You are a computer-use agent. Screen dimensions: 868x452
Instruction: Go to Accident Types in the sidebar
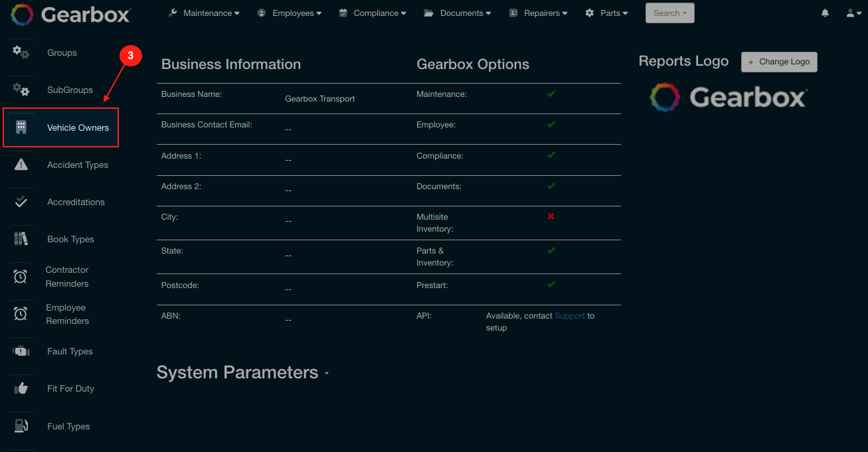[x=78, y=165]
